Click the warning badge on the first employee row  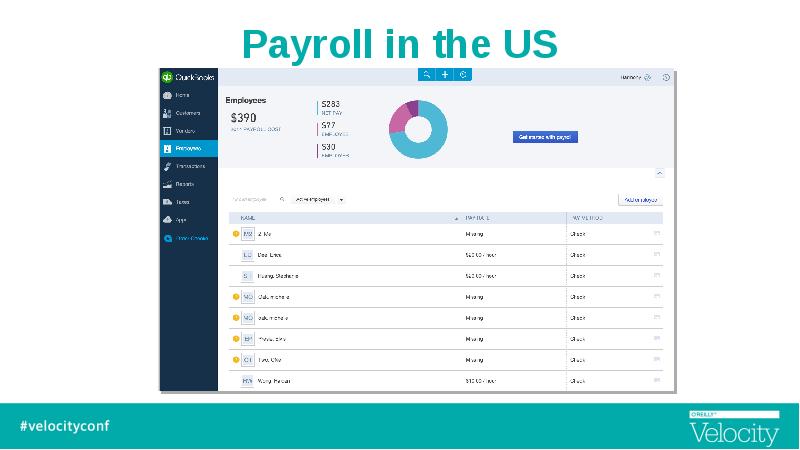[236, 234]
